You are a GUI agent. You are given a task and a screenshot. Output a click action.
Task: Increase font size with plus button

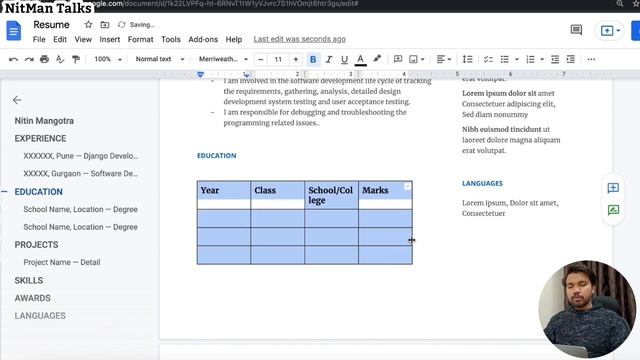[x=296, y=60]
